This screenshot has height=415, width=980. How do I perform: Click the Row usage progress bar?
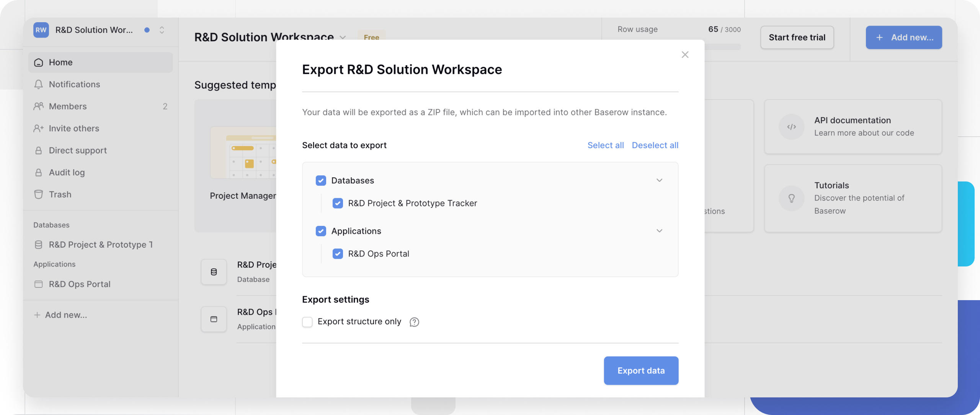tap(723, 47)
